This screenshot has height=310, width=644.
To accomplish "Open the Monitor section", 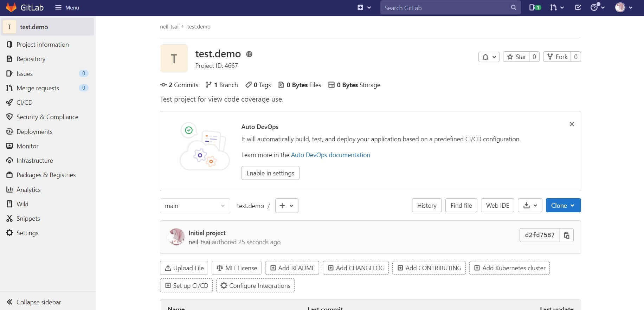I will [x=48, y=146].
